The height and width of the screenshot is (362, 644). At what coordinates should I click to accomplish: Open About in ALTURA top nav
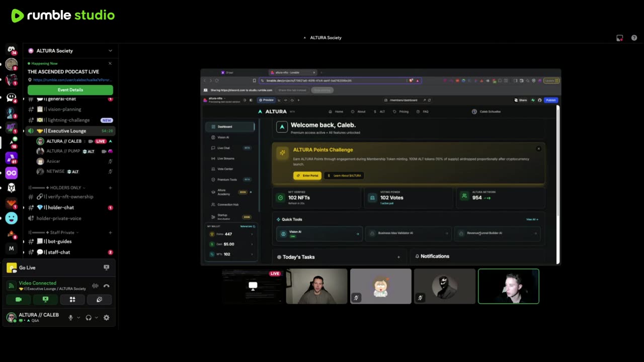pyautogui.click(x=359, y=112)
